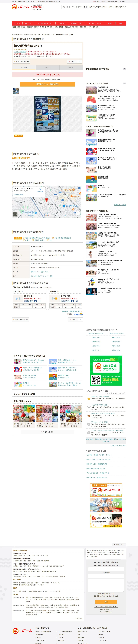Image resolution: width=138 pixels, height=644 pixels.
Task: Click 埼玉県のイベント情報を見る orange button
Action: pos(48,84)
